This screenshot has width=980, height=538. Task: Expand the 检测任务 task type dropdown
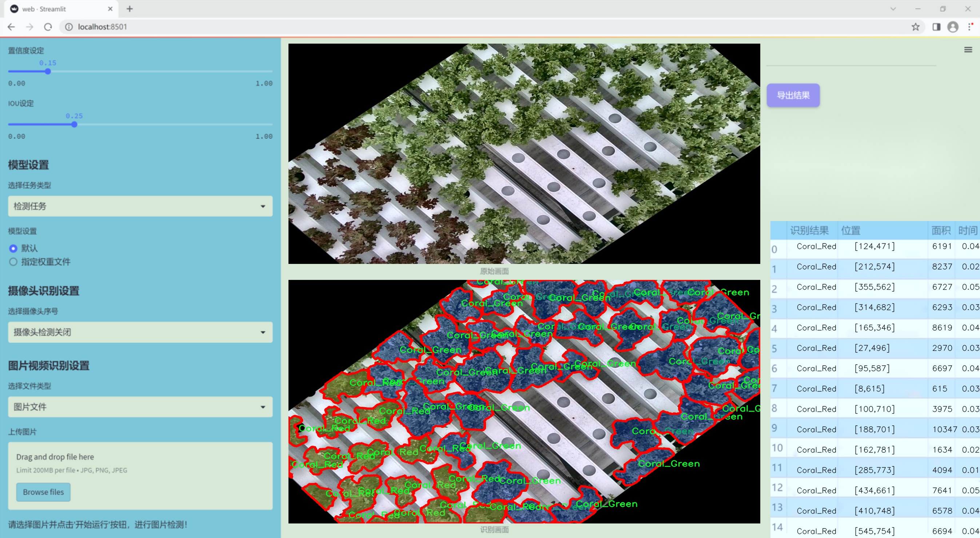140,206
